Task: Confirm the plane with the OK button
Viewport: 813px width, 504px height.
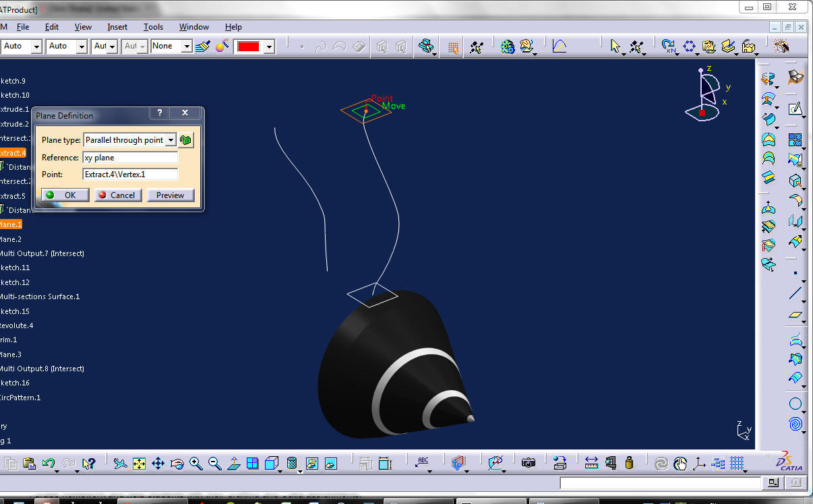Action: [x=65, y=195]
